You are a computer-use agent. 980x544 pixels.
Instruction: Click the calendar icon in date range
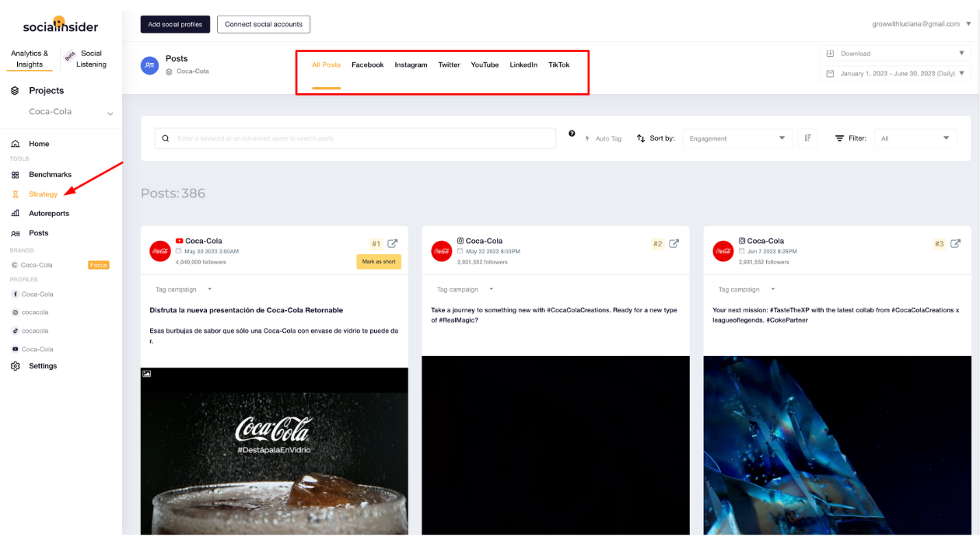coord(830,74)
